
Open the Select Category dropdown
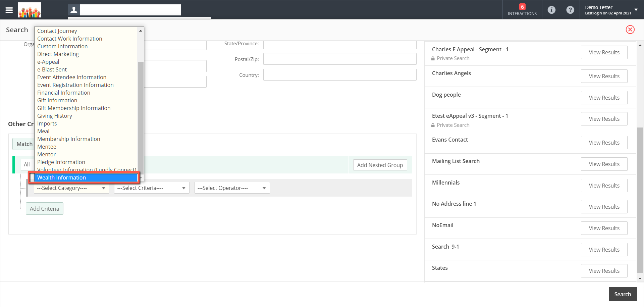click(x=71, y=188)
